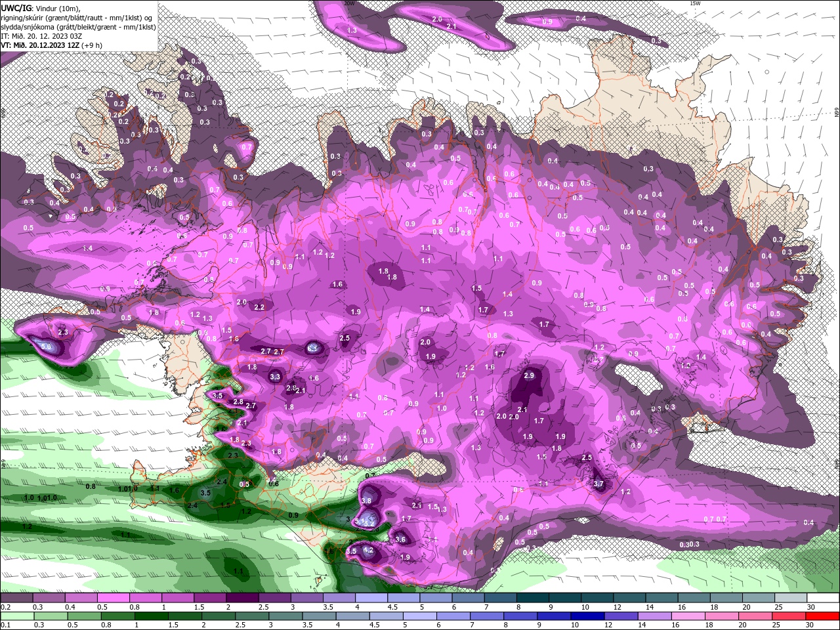This screenshot has width=840, height=630.
Task: Click the light pink 16–18 swatch in lower legend row
Action: (690, 616)
